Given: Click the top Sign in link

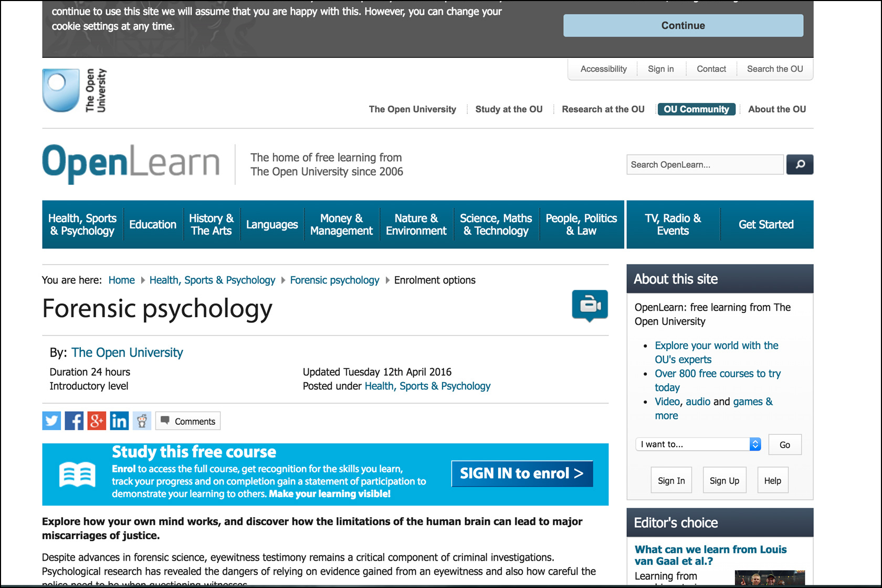Looking at the screenshot, I should (660, 69).
